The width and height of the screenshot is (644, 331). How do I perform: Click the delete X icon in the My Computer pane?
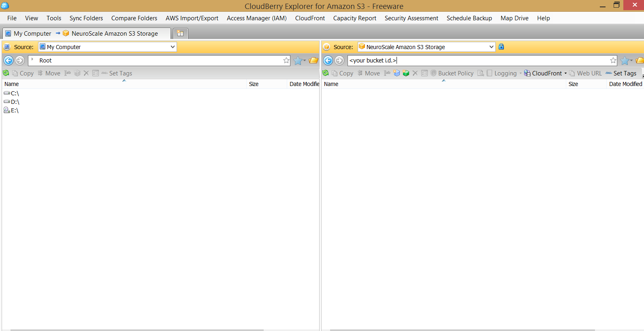[x=86, y=73]
